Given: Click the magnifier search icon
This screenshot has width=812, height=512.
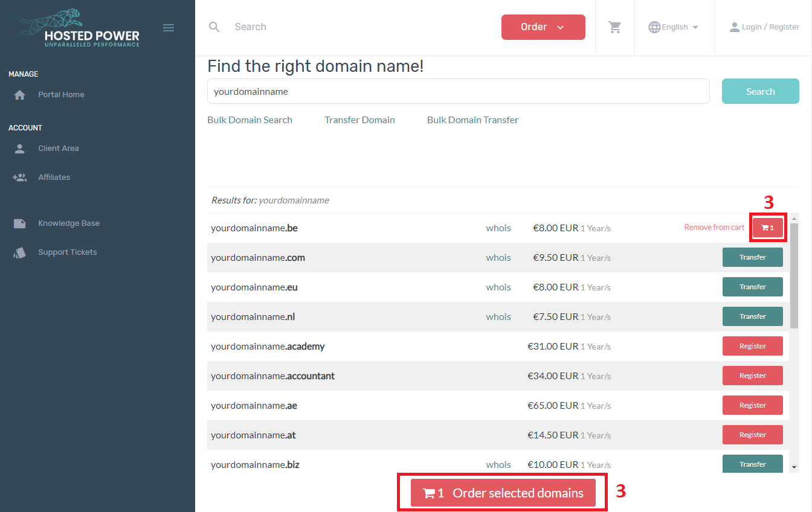Looking at the screenshot, I should 214,27.
